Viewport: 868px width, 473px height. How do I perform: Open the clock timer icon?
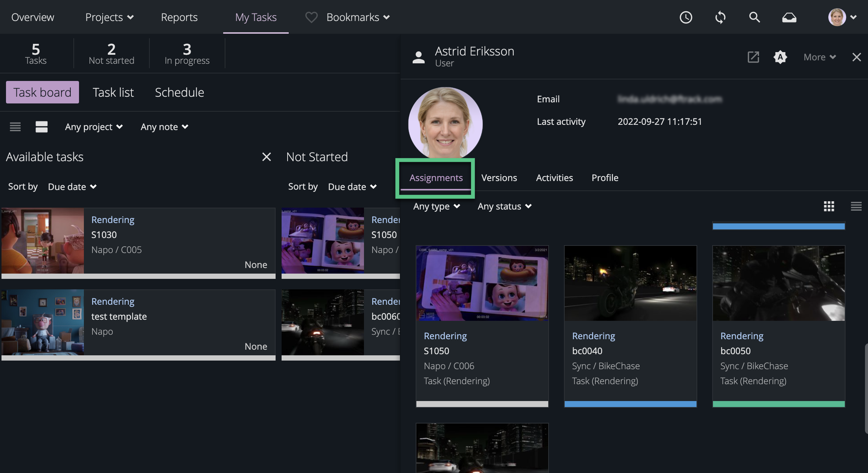[x=686, y=17]
